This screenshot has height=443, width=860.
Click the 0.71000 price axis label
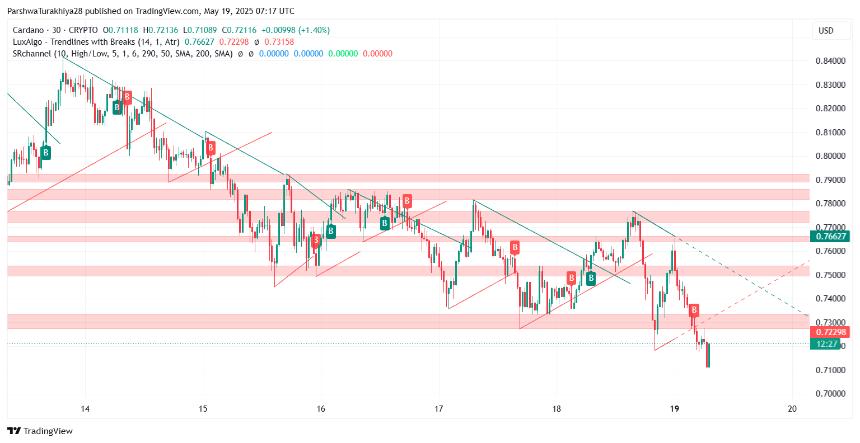point(830,370)
